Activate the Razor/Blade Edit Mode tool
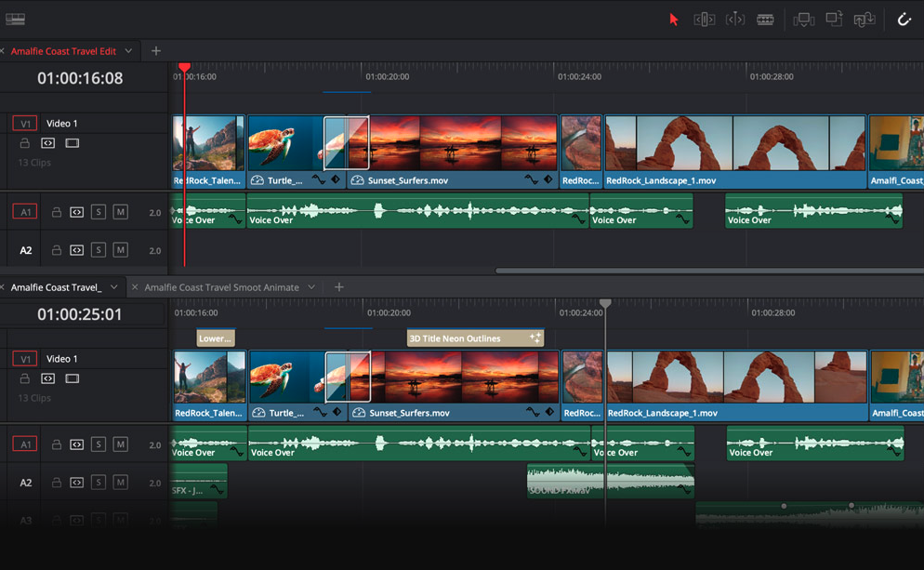The height and width of the screenshot is (570, 924). point(765,19)
